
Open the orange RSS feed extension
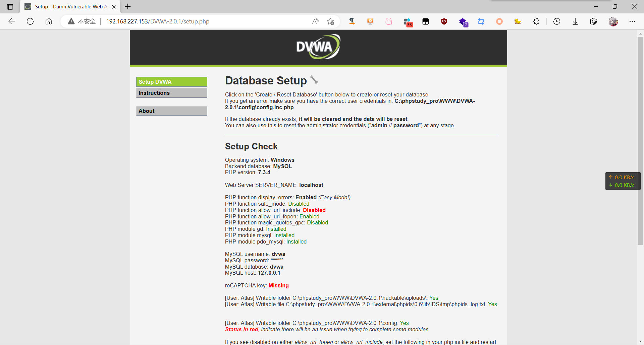(370, 21)
